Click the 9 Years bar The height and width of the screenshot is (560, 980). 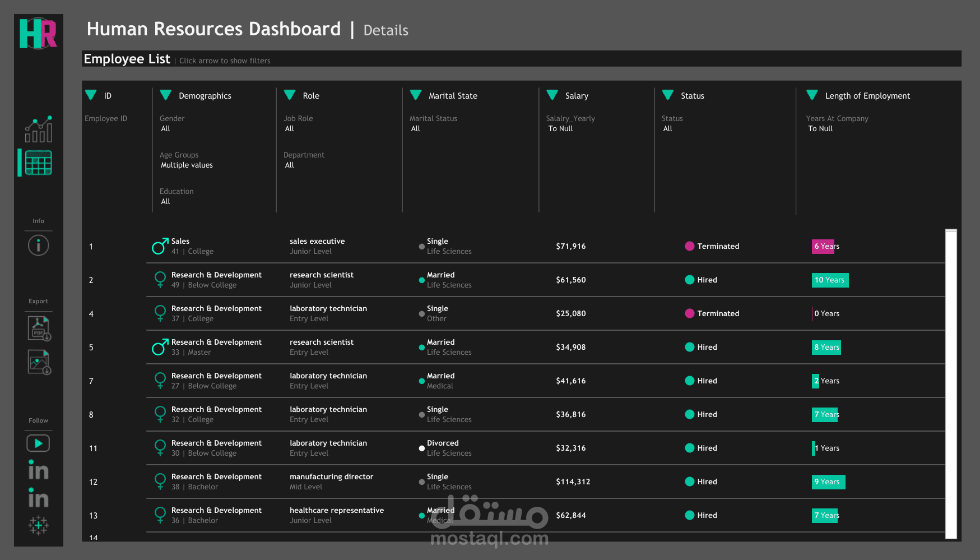coord(829,482)
